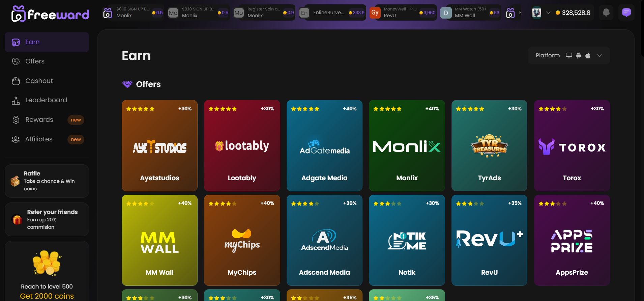Open Cashout from the sidebar
The image size is (644, 301).
(47, 81)
